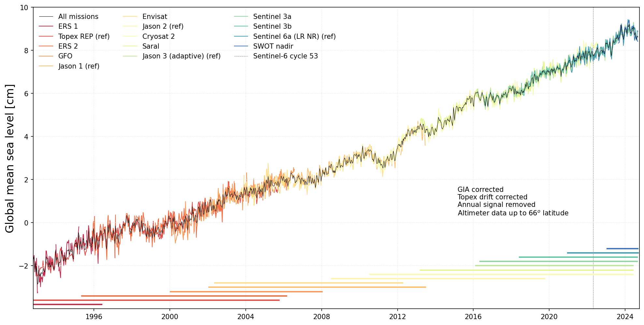Click the All missions legend label
Screen dimensions: 644x325
point(78,17)
